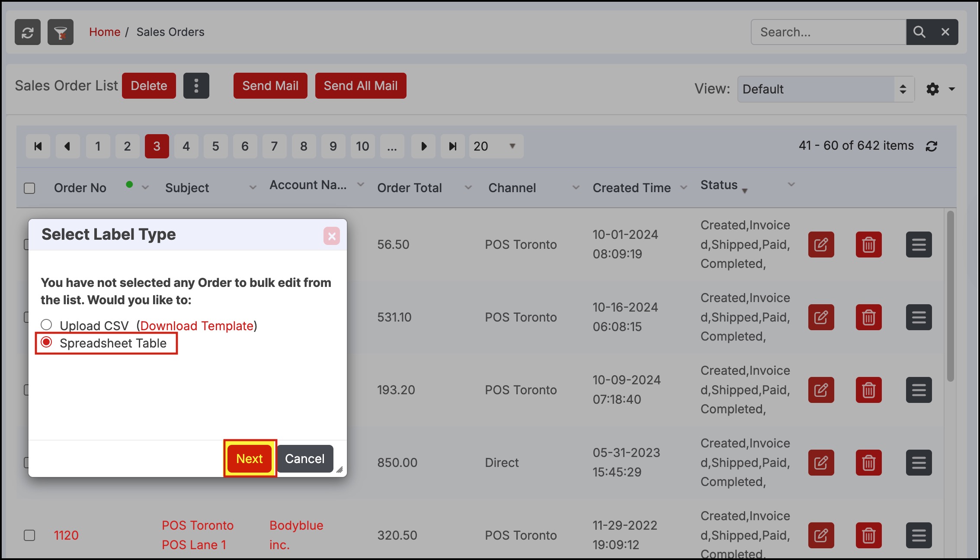Image resolution: width=980 pixels, height=560 pixels.
Task: Click the settings gear icon beside View
Action: click(932, 89)
